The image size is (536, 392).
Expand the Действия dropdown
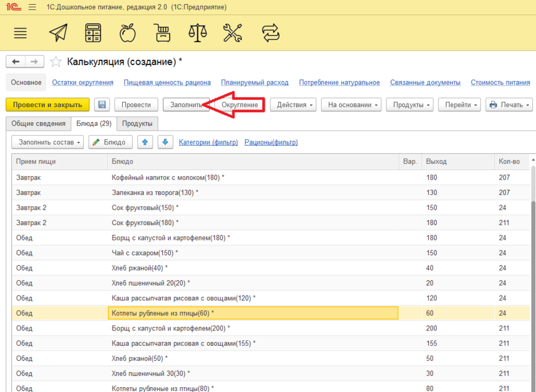click(x=293, y=105)
